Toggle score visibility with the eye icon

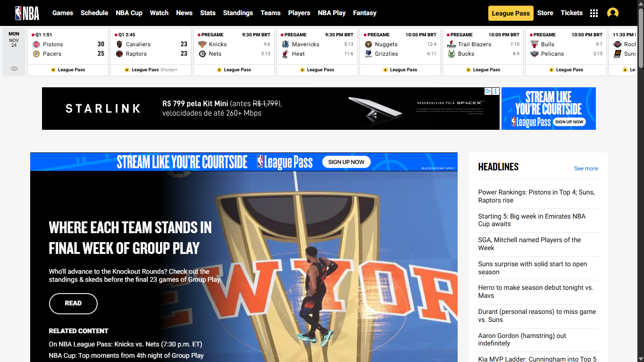tap(14, 69)
